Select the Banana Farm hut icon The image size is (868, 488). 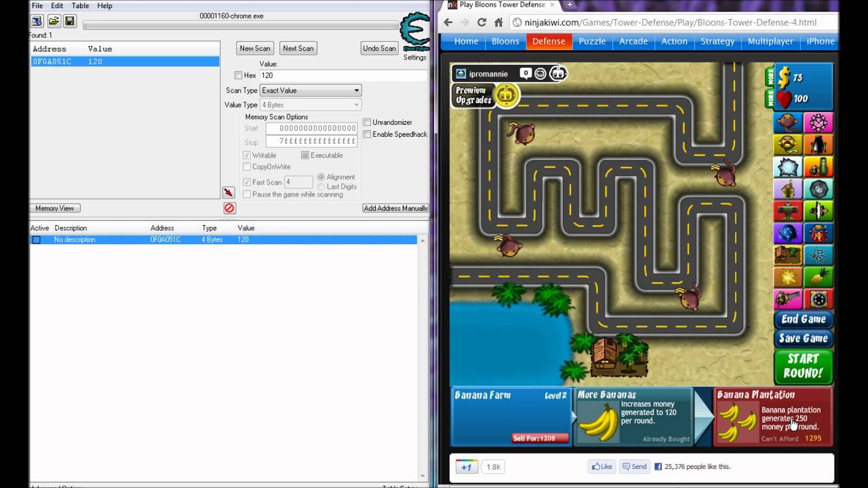point(788,256)
